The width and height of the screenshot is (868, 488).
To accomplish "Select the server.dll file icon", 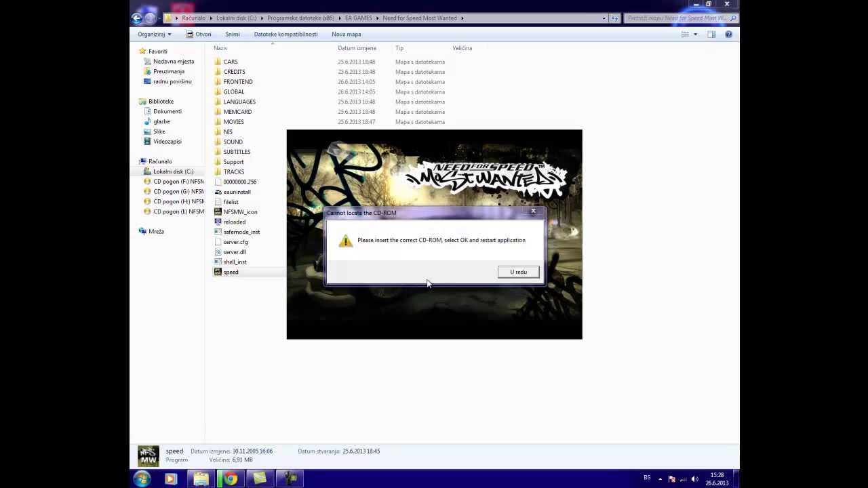I will (x=218, y=251).
